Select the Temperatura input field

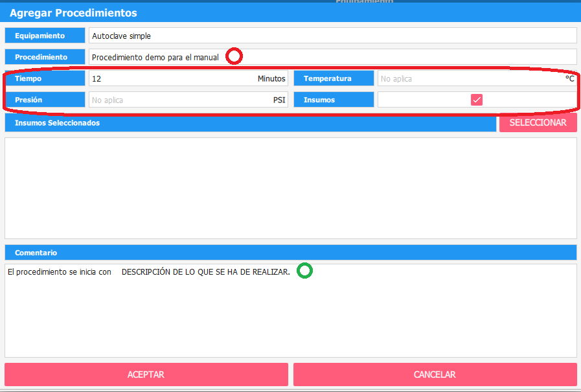(x=466, y=78)
